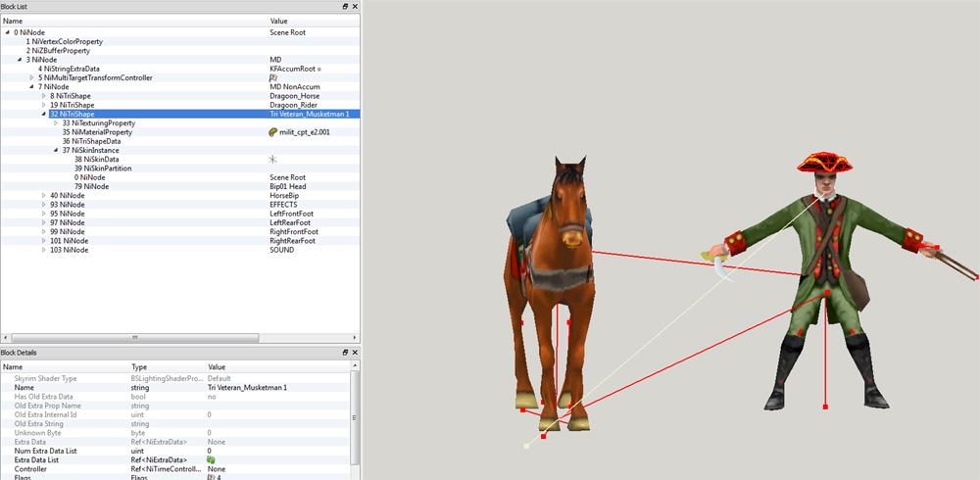980x480 pixels.
Task: Click the Block List Value column header
Action: 314,22
